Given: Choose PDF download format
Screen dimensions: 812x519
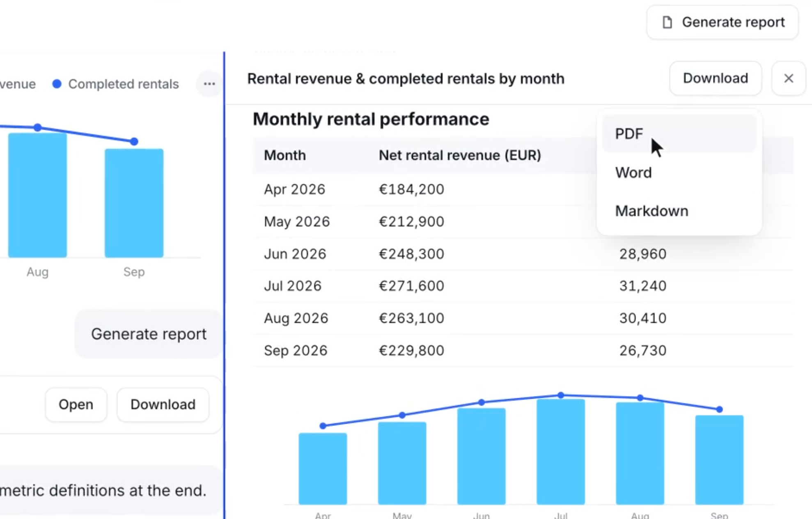Looking at the screenshot, I should click(x=679, y=134).
